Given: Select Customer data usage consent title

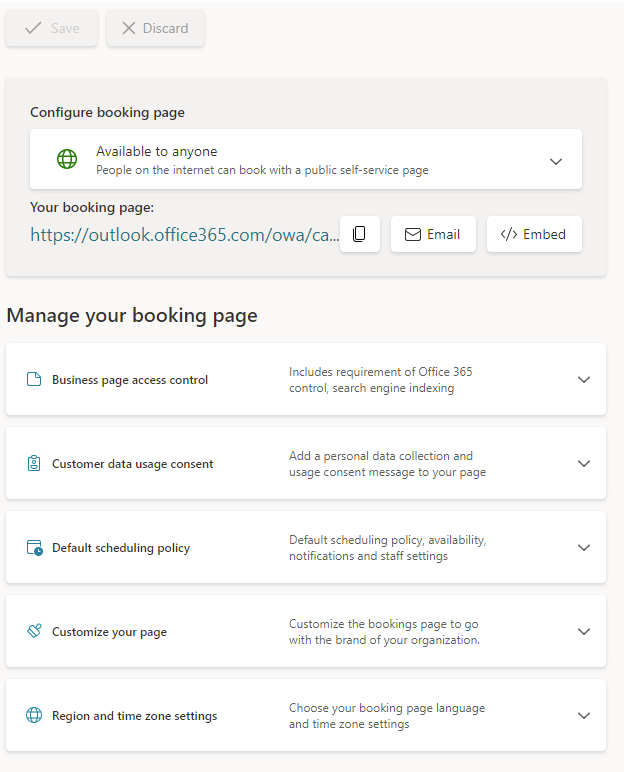Looking at the screenshot, I should tap(132, 464).
